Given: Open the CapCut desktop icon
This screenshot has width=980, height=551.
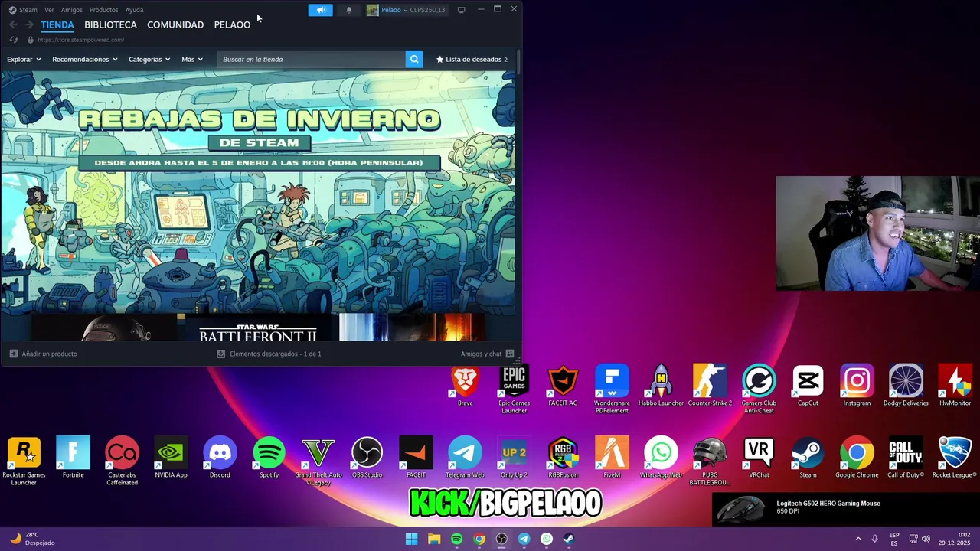Looking at the screenshot, I should coord(808,386).
